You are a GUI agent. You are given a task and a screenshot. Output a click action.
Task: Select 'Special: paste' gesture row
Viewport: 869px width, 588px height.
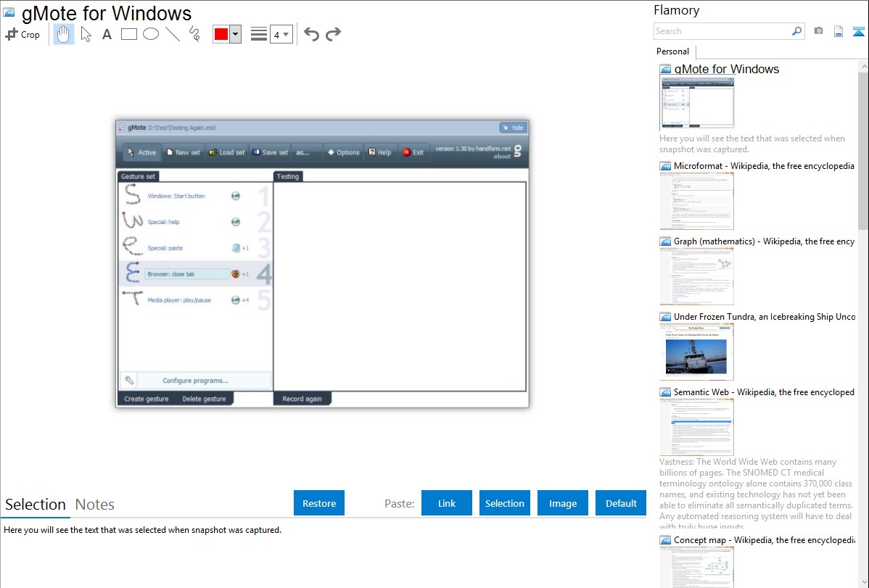pyautogui.click(x=195, y=248)
